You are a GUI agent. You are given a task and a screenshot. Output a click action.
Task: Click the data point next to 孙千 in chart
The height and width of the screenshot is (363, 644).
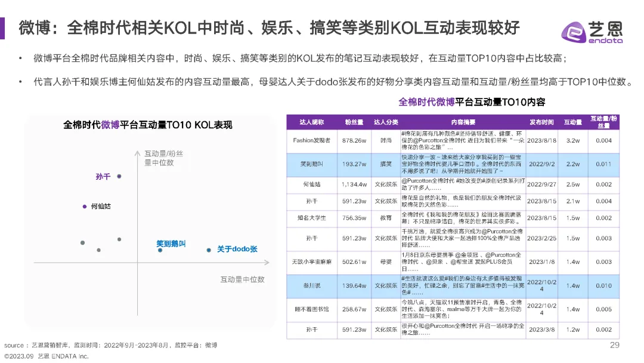119,176
